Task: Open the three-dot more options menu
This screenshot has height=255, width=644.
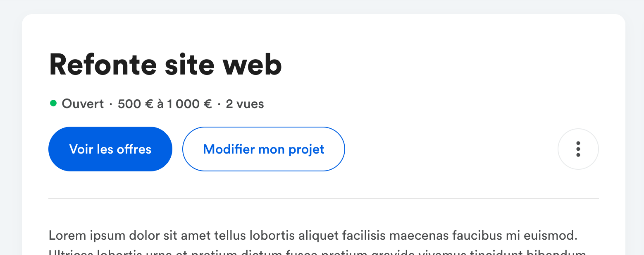Action: (x=578, y=149)
